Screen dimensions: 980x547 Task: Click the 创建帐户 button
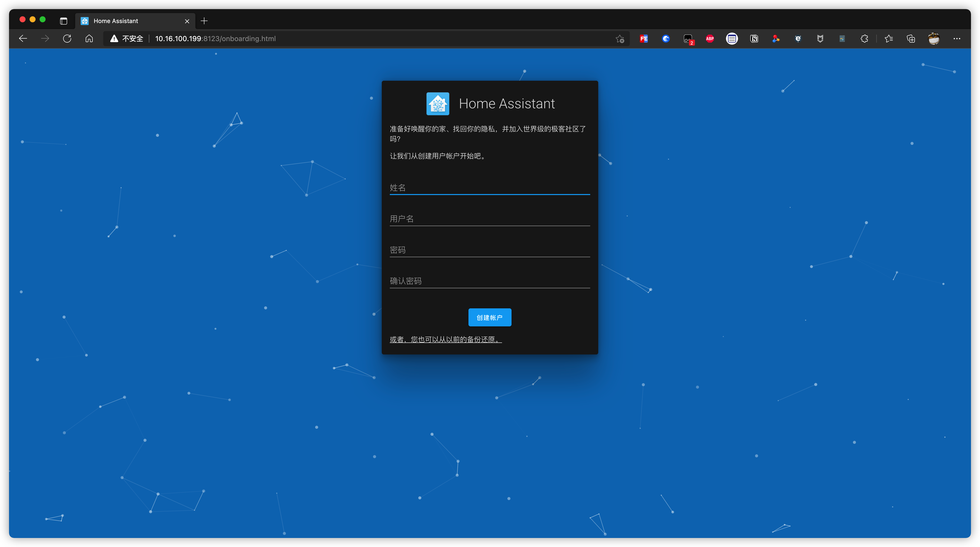click(x=489, y=317)
